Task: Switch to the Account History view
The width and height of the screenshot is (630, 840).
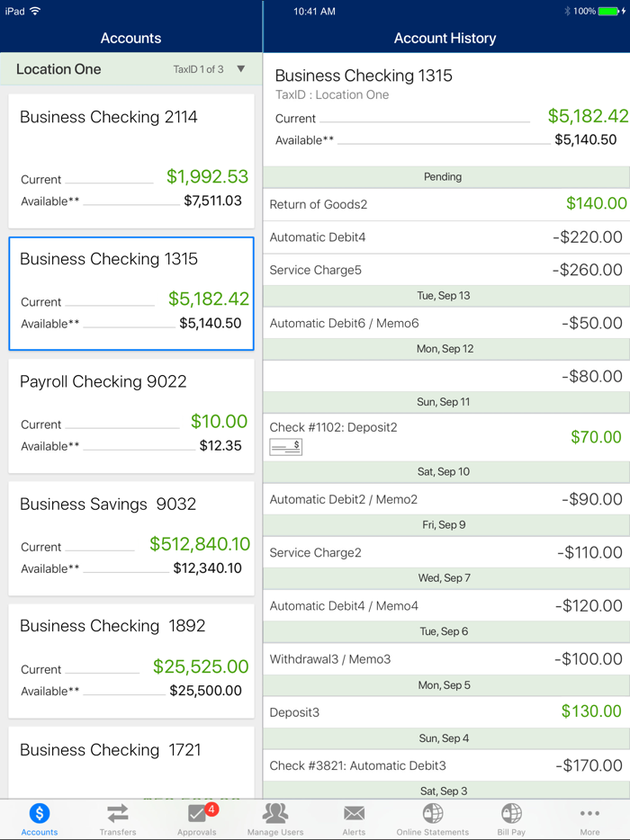Action: [x=445, y=39]
